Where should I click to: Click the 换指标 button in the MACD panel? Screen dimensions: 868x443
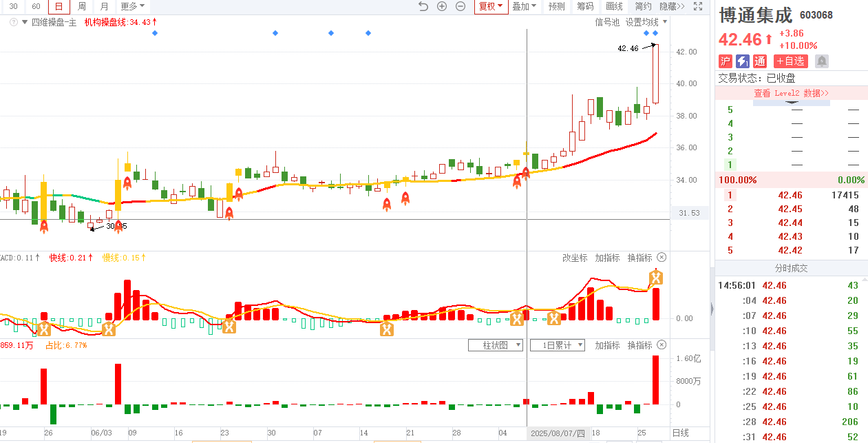(x=639, y=258)
